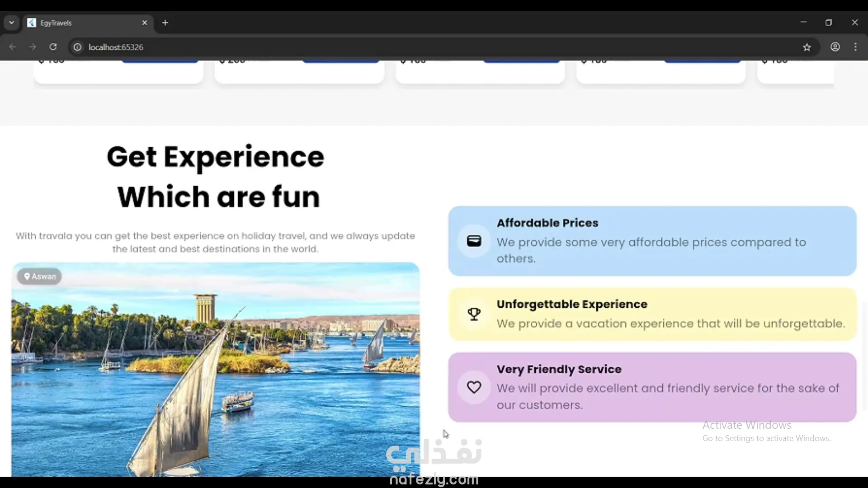Open Chrome three-dot menu
Screen dimensions: 868x488
855,47
